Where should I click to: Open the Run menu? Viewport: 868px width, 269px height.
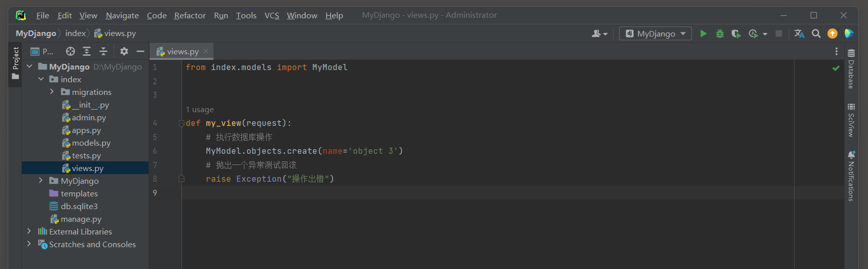point(221,15)
